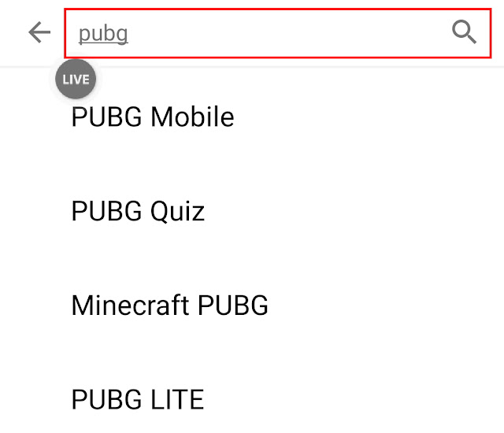Go back using the left arrow
Screen dimensions: 504x433
(x=39, y=32)
